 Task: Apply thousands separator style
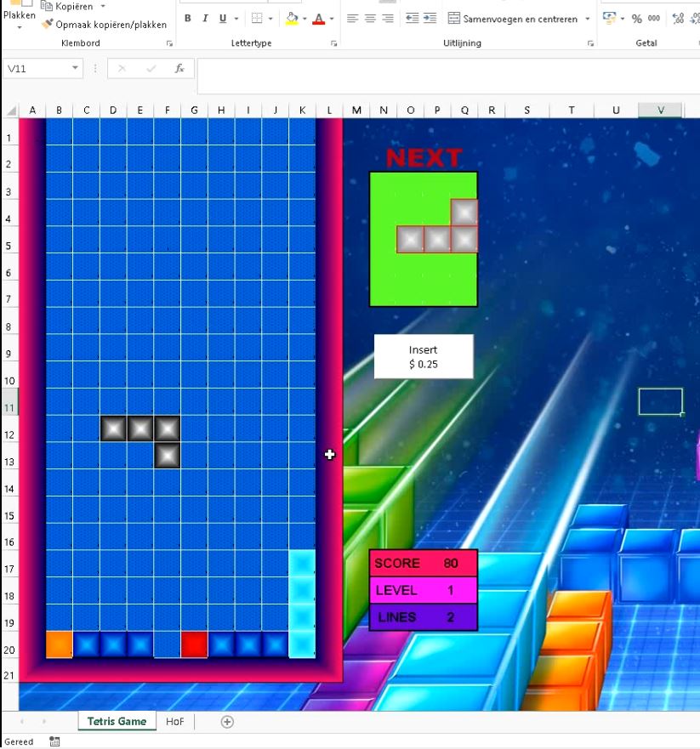pos(654,19)
